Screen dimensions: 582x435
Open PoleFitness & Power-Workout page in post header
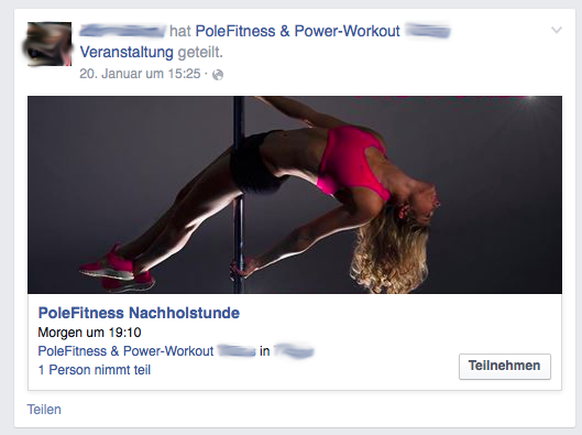pyautogui.click(x=297, y=31)
